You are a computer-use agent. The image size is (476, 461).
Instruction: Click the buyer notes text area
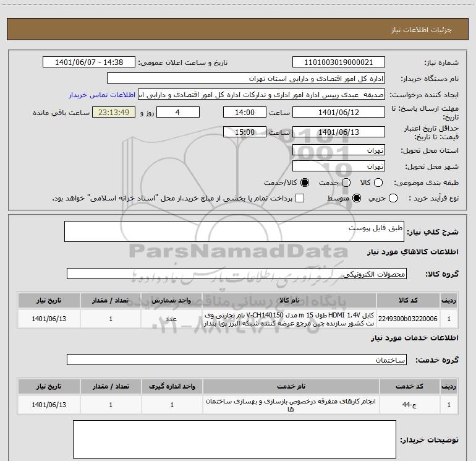234,439
